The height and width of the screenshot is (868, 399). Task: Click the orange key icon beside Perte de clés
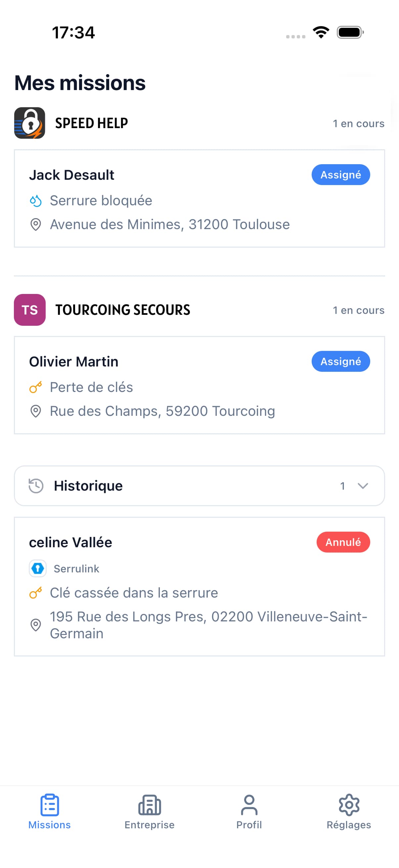point(36,387)
